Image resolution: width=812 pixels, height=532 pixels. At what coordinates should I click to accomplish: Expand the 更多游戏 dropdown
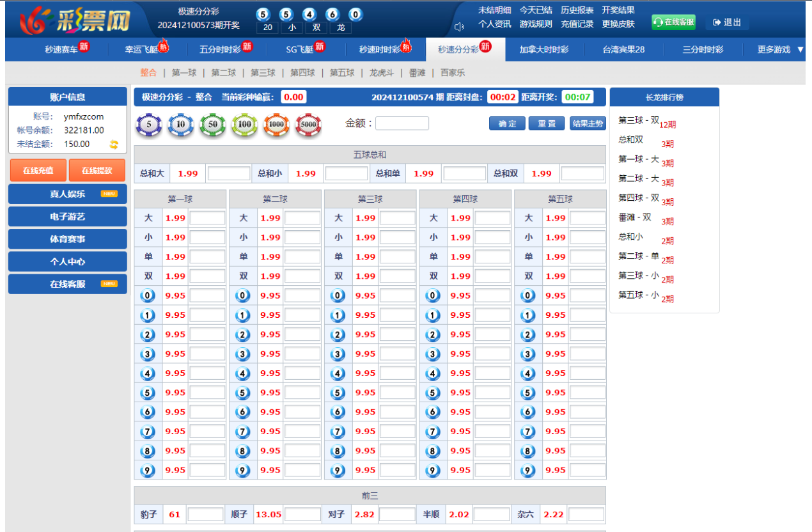point(780,49)
